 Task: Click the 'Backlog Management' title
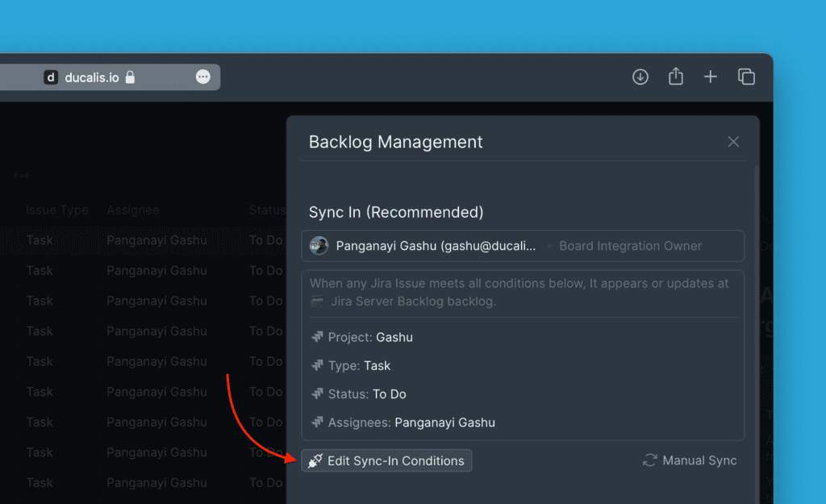[x=395, y=142]
